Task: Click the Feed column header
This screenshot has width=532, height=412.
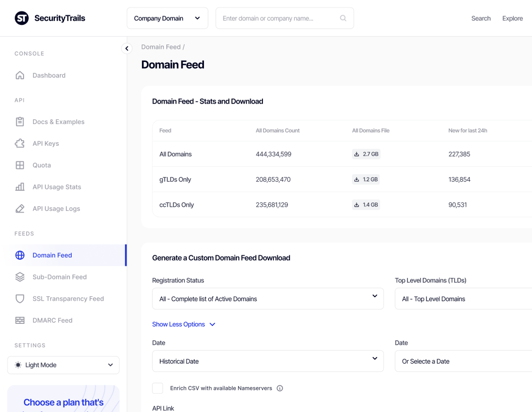Action: click(x=165, y=131)
